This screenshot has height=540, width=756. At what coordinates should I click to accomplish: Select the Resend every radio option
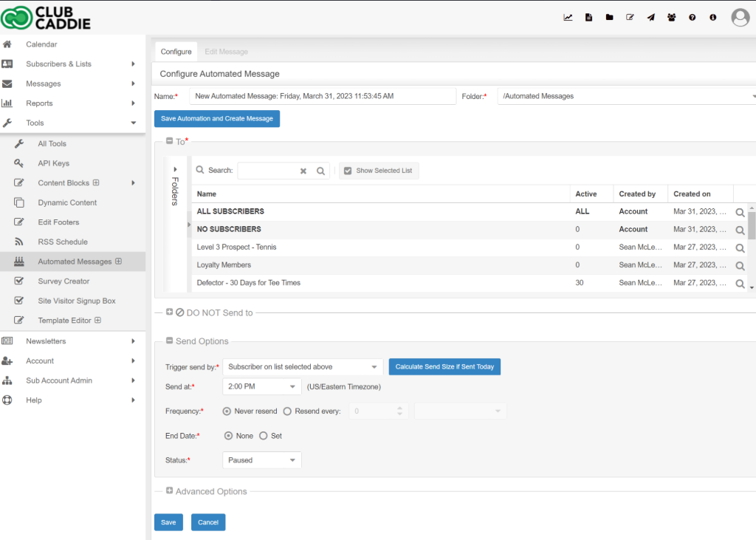[287, 411]
